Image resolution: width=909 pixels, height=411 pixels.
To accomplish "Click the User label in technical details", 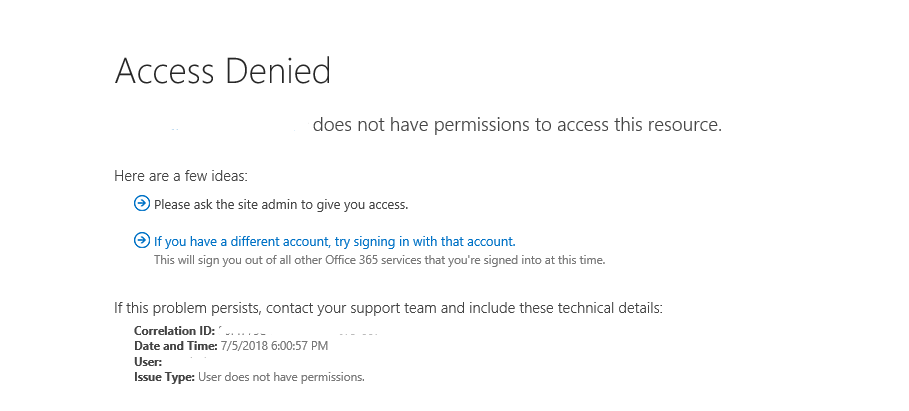I will click(148, 361).
